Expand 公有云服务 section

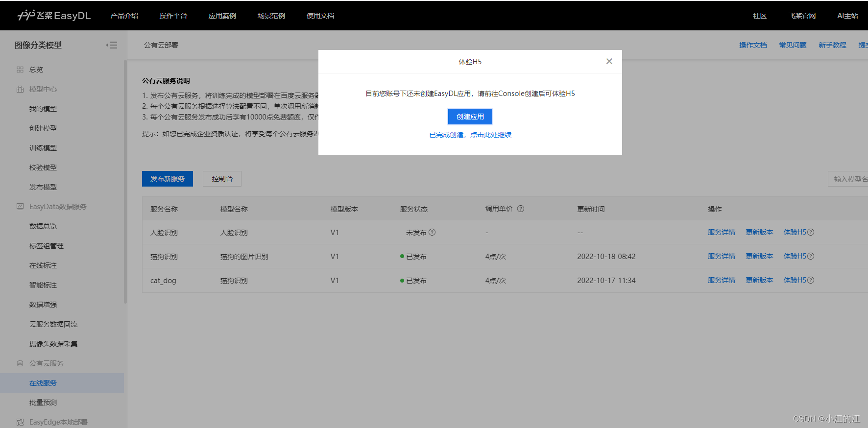[x=47, y=363]
